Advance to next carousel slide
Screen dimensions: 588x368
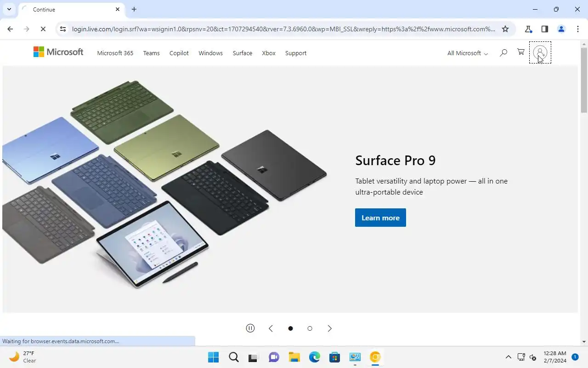(x=329, y=328)
